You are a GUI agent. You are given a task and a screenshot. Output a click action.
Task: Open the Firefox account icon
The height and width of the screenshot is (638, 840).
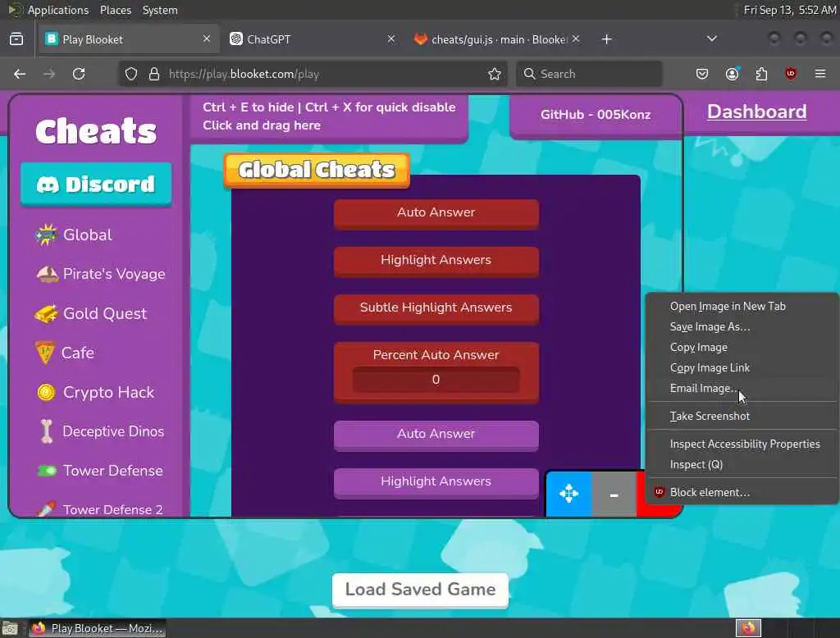click(732, 74)
